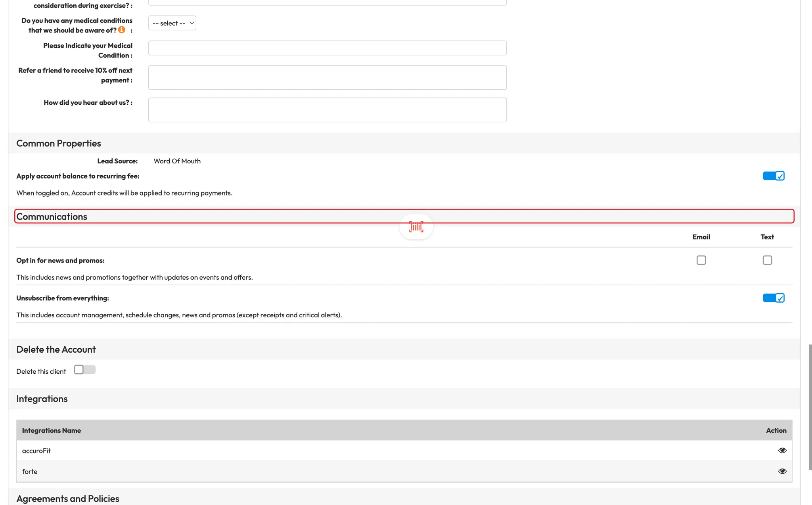Click the barcode scanner icon
The width and height of the screenshot is (812, 505).
tap(416, 227)
